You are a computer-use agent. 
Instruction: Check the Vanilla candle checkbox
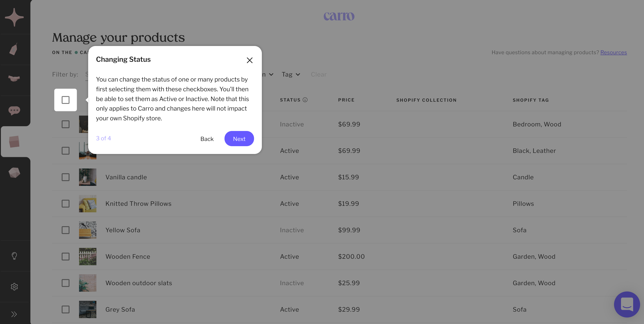(66, 177)
